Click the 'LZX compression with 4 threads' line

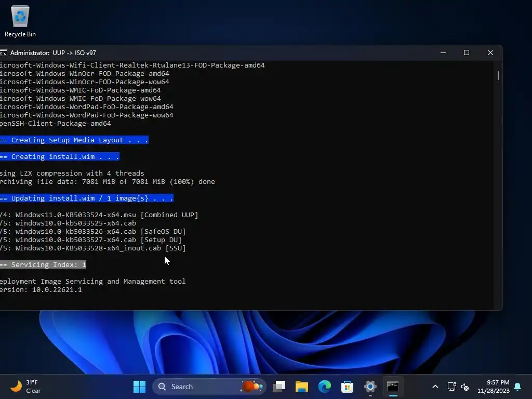(x=72, y=174)
